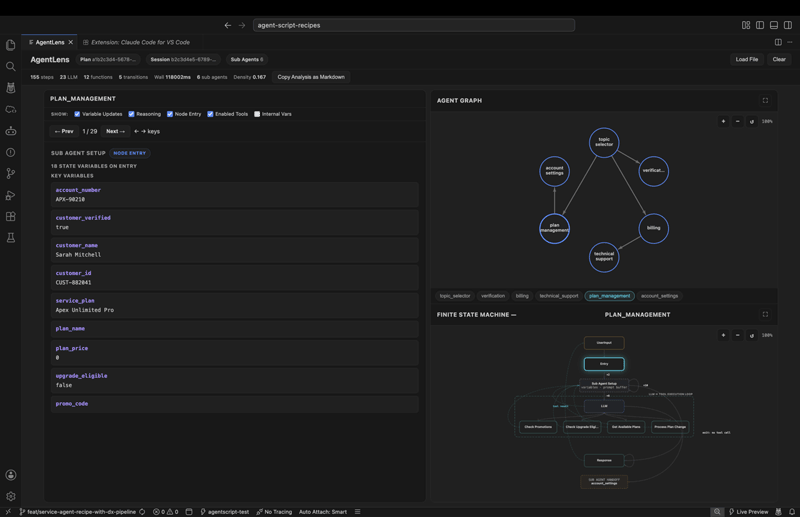800x517 pixels.
Task: Select the verification agent pill
Action: (x=492, y=296)
